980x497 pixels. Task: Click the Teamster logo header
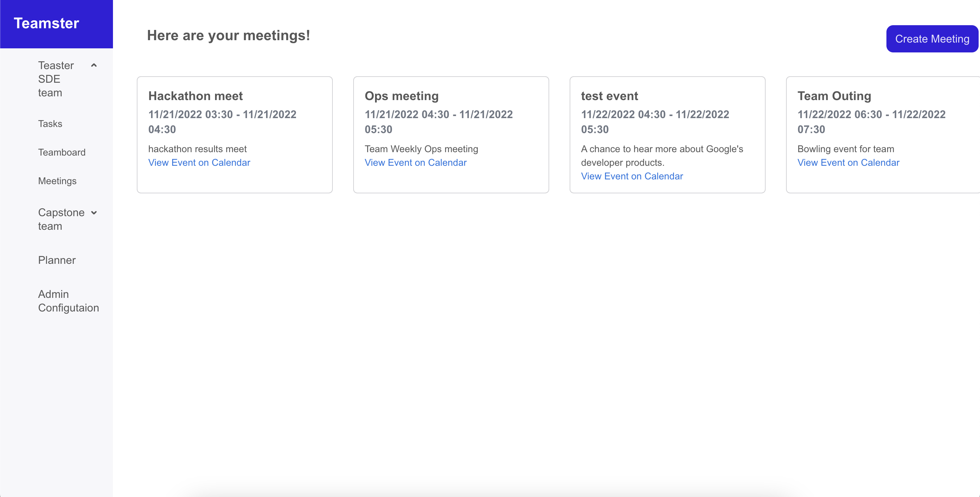click(x=46, y=23)
